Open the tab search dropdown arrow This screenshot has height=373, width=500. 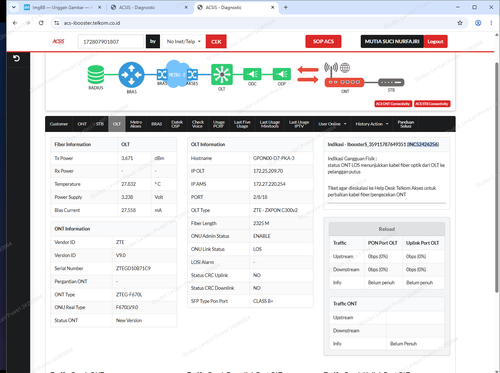14,7
